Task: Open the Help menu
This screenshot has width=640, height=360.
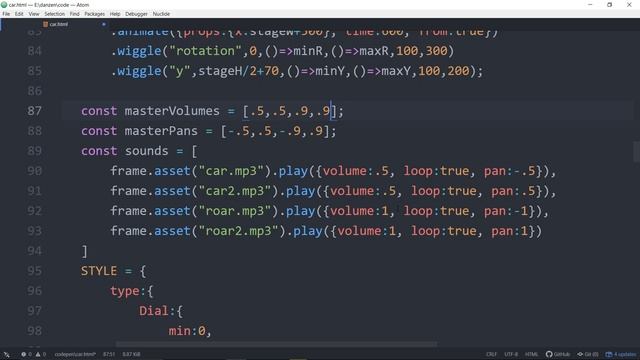Action: (x=115, y=14)
